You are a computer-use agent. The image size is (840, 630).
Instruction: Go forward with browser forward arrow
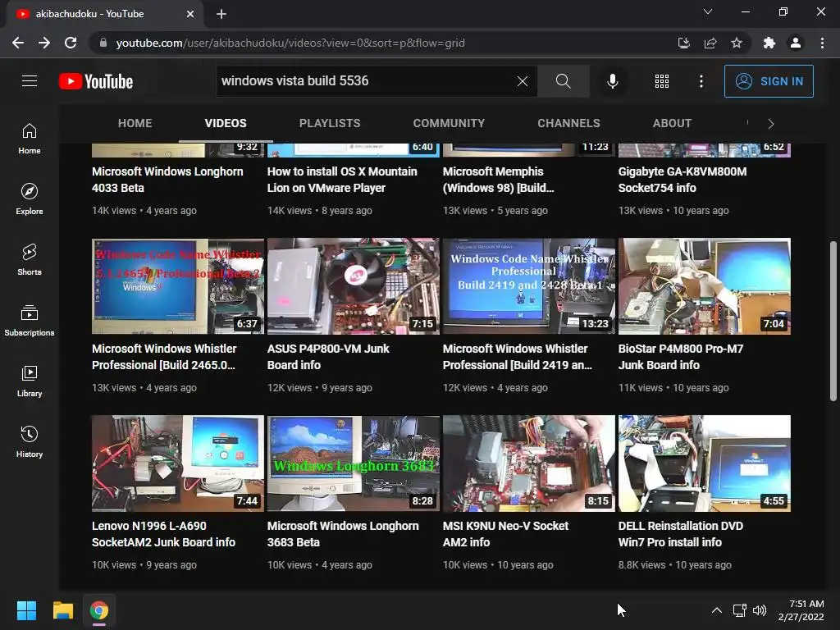[x=44, y=43]
